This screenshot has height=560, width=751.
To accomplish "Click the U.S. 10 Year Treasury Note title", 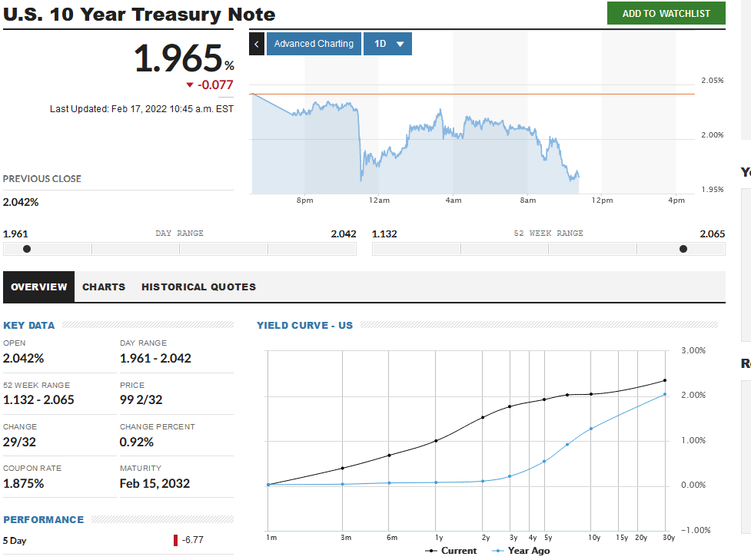I will pyautogui.click(x=139, y=15).
